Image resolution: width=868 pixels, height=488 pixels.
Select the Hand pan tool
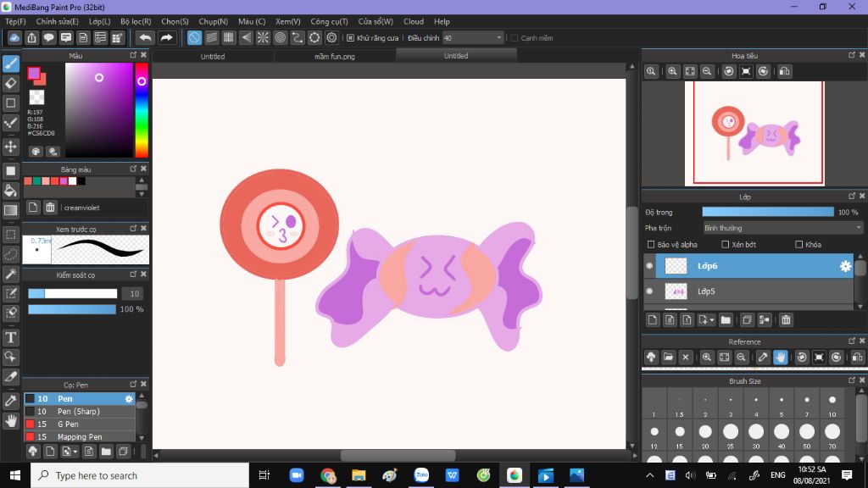11,420
